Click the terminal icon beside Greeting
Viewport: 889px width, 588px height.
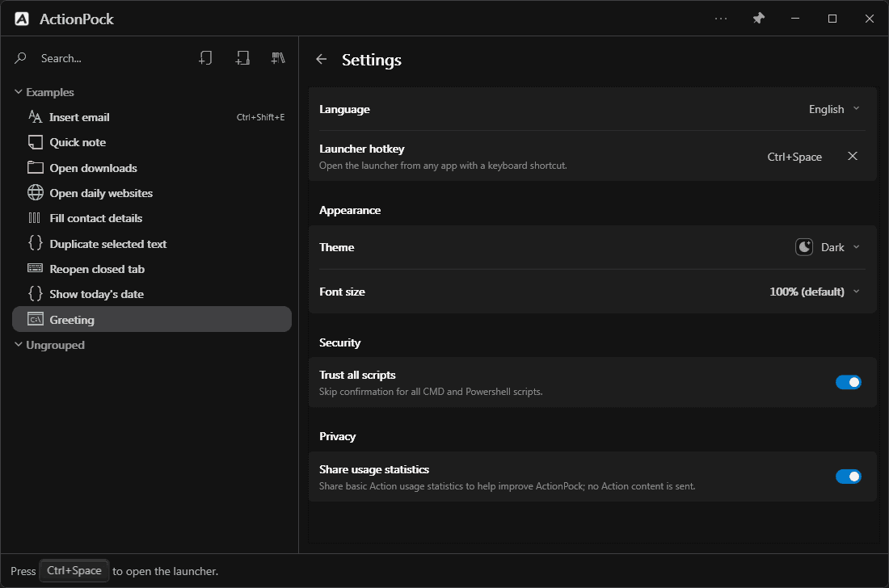pos(35,319)
